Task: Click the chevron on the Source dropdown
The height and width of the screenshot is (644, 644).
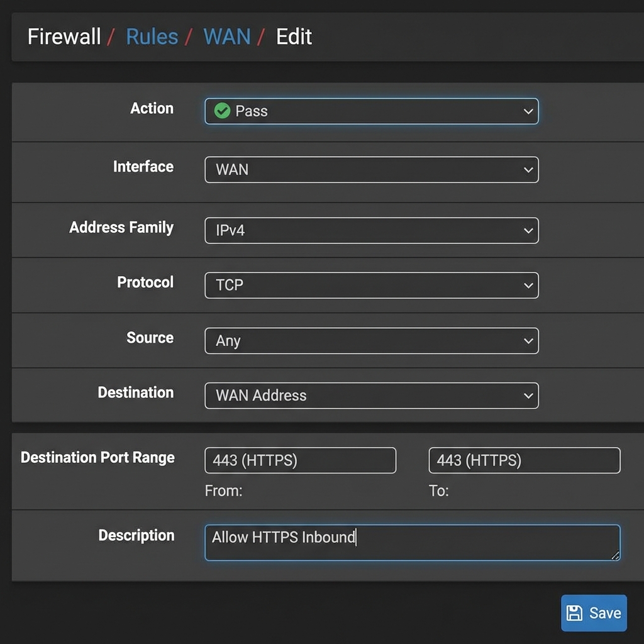Action: (528, 340)
